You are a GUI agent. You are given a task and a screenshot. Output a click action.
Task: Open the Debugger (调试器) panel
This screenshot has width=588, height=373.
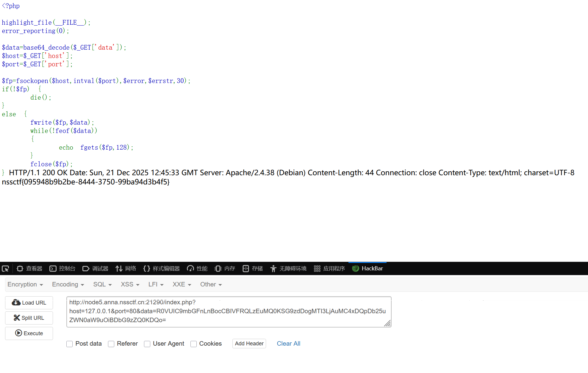pos(96,269)
